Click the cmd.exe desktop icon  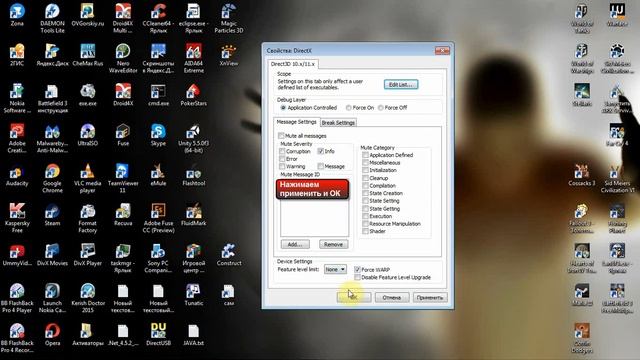[x=158, y=95]
